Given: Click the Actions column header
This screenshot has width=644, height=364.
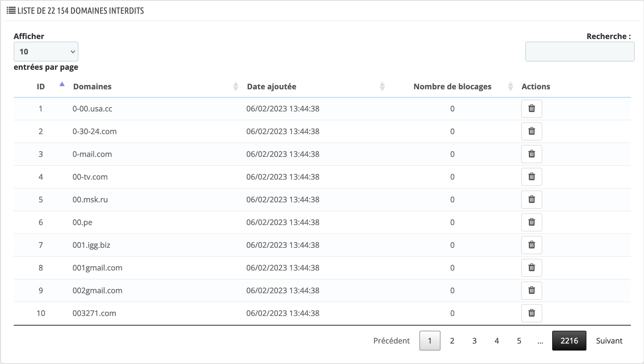Looking at the screenshot, I should point(536,86).
